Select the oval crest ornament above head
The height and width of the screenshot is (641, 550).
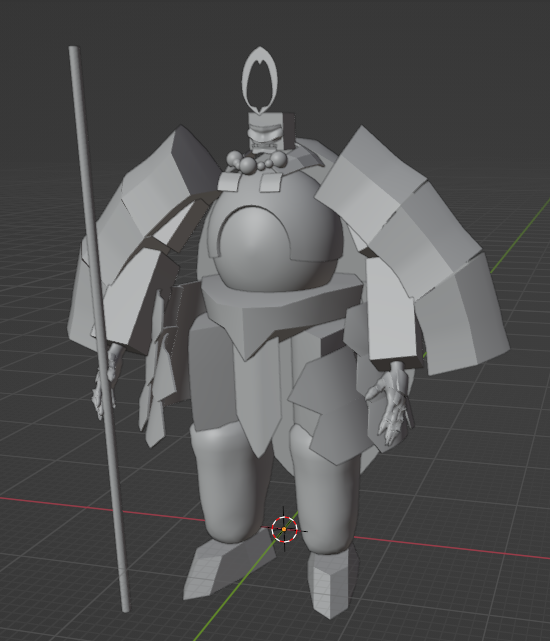point(260,80)
